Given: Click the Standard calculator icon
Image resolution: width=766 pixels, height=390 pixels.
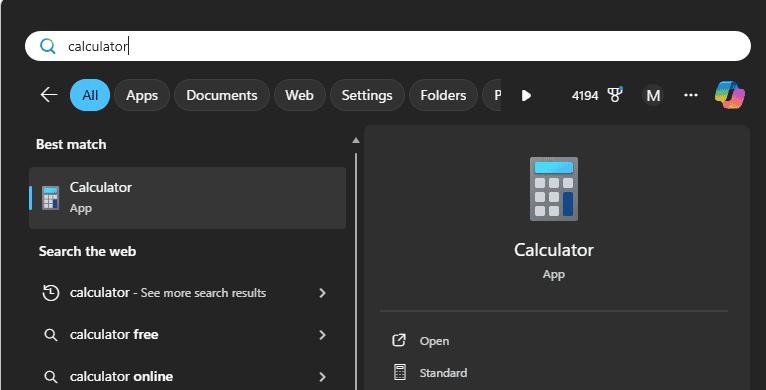Looking at the screenshot, I should click(400, 372).
